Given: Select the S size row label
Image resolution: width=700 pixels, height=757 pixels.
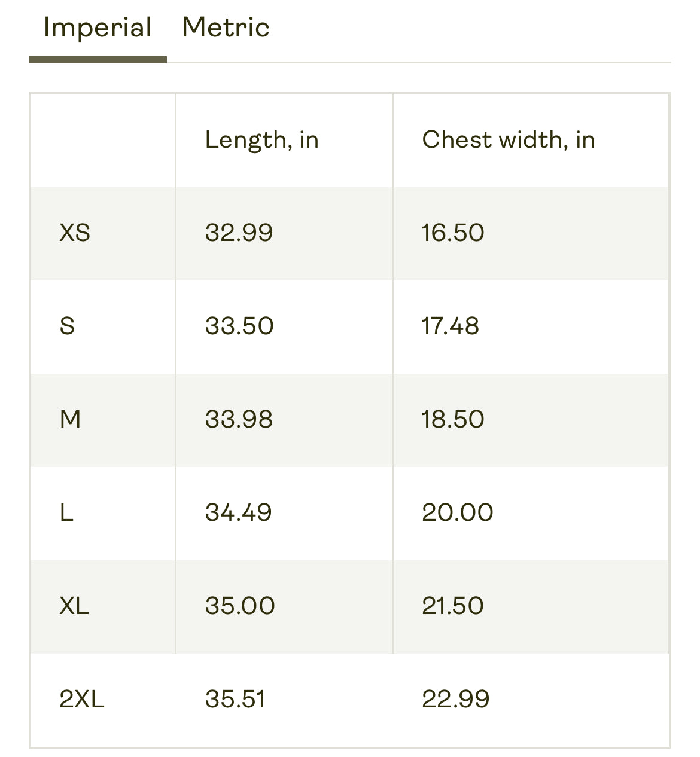Looking at the screenshot, I should tap(67, 326).
